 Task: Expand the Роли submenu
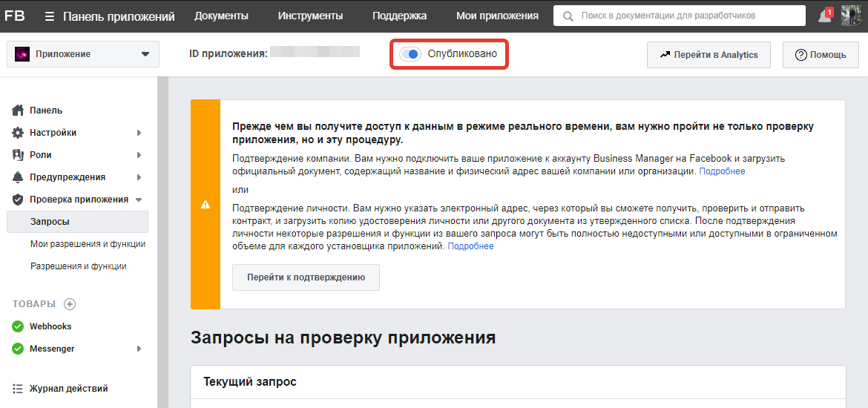click(139, 155)
